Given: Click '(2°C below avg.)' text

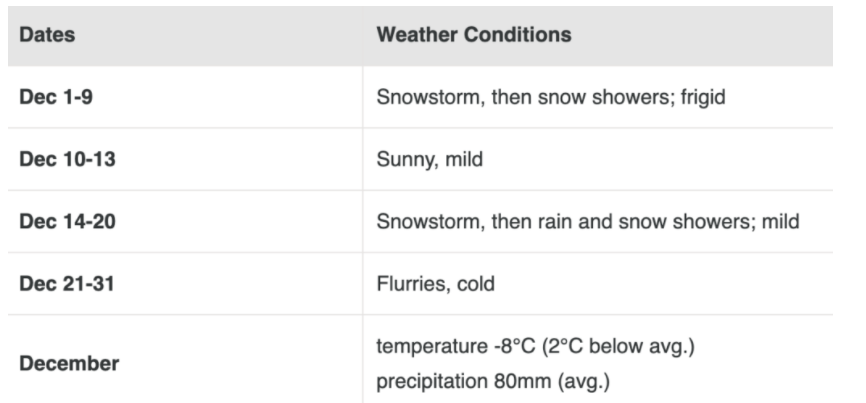Looking at the screenshot, I should pos(617,347).
